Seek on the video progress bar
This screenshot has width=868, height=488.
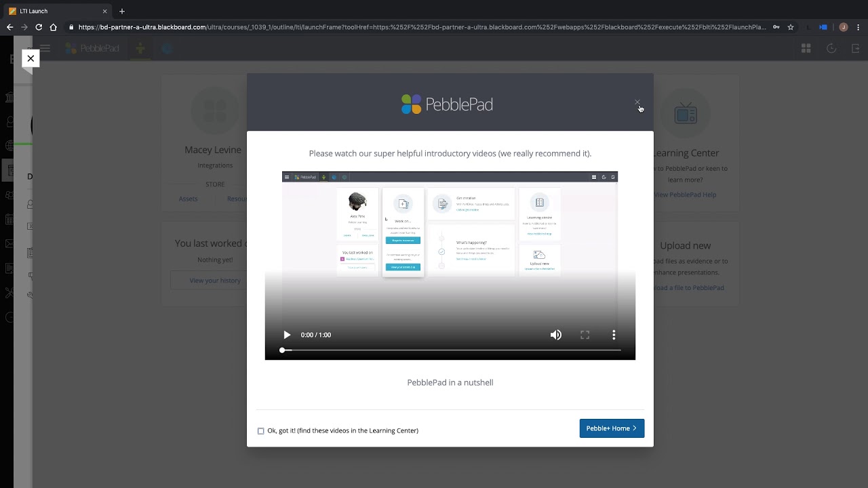[x=450, y=350]
